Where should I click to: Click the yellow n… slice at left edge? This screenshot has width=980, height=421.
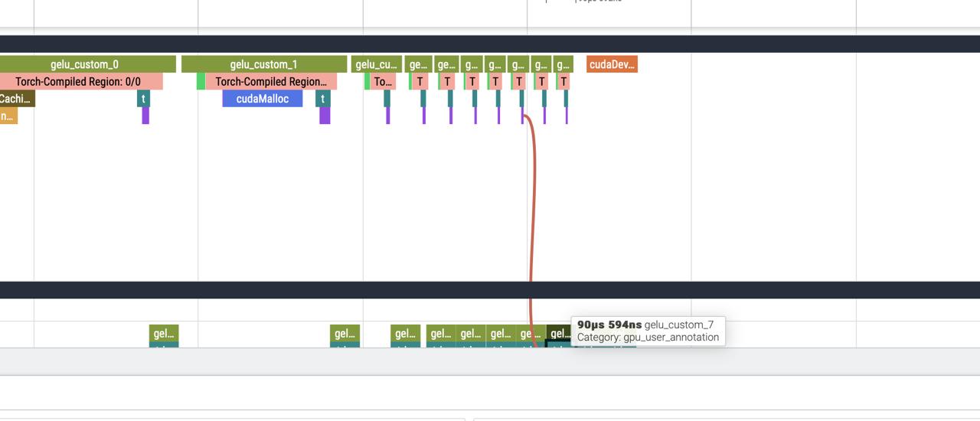[x=8, y=116]
